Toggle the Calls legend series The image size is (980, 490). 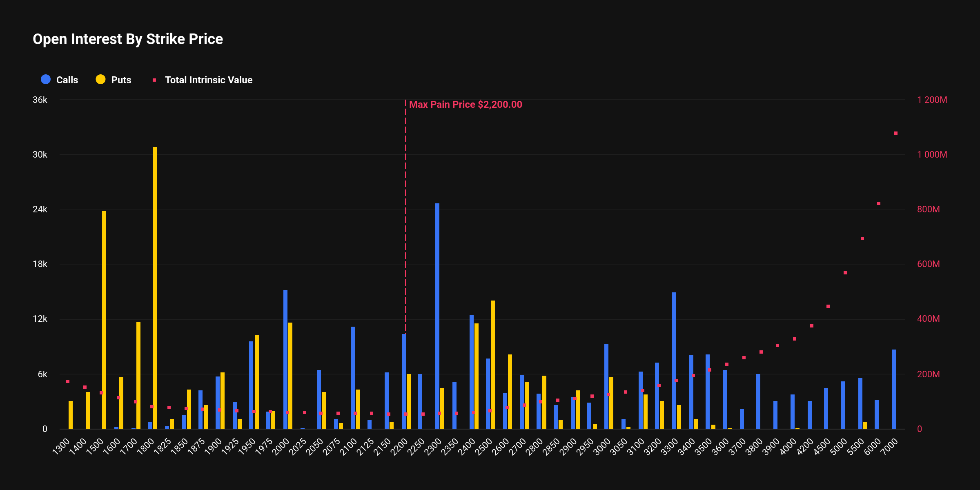click(67, 80)
